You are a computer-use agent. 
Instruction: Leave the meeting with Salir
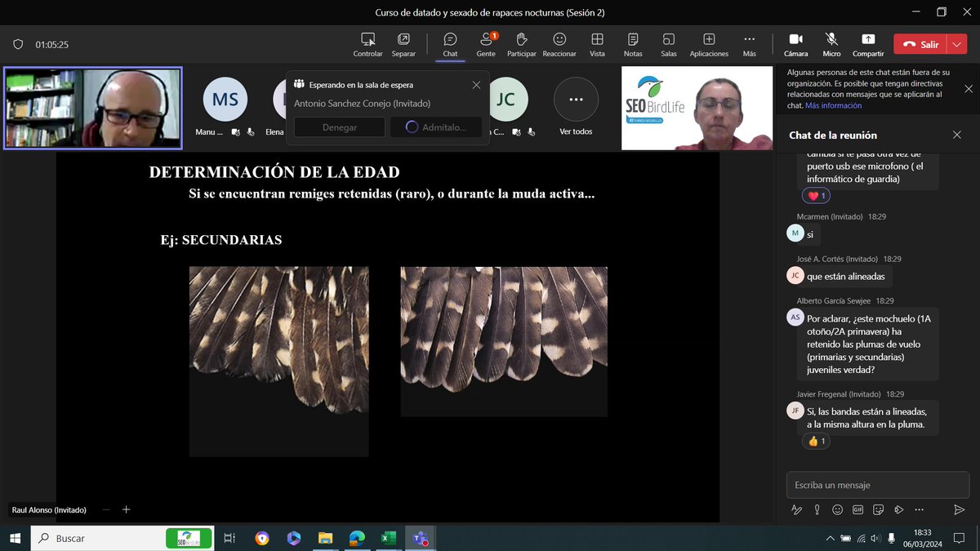click(920, 44)
